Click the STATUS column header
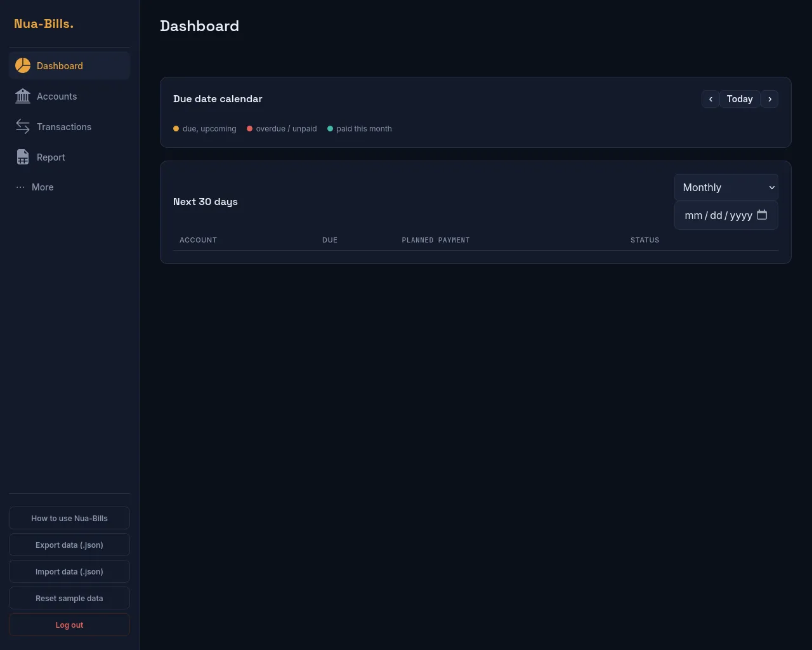Image resolution: width=812 pixels, height=650 pixels. coord(645,240)
